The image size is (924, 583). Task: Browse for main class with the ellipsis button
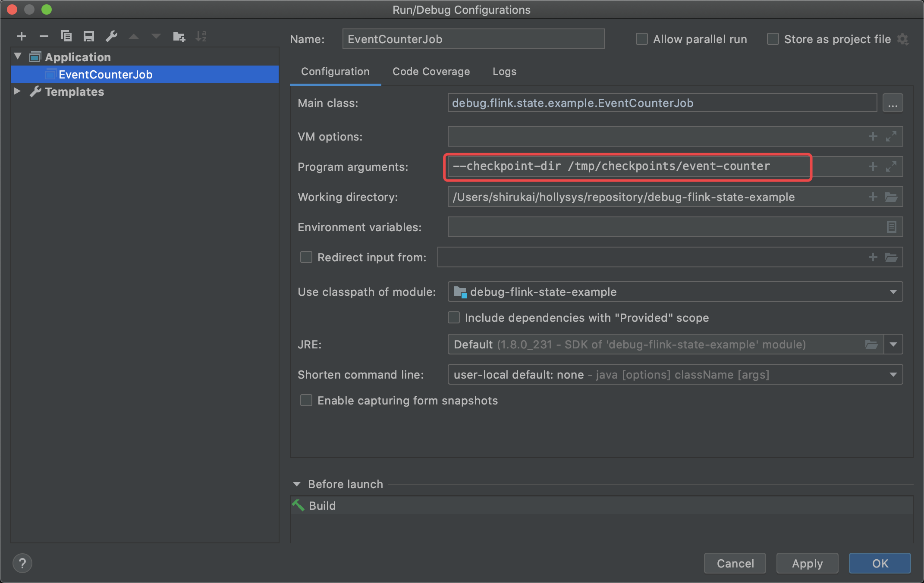coord(893,103)
